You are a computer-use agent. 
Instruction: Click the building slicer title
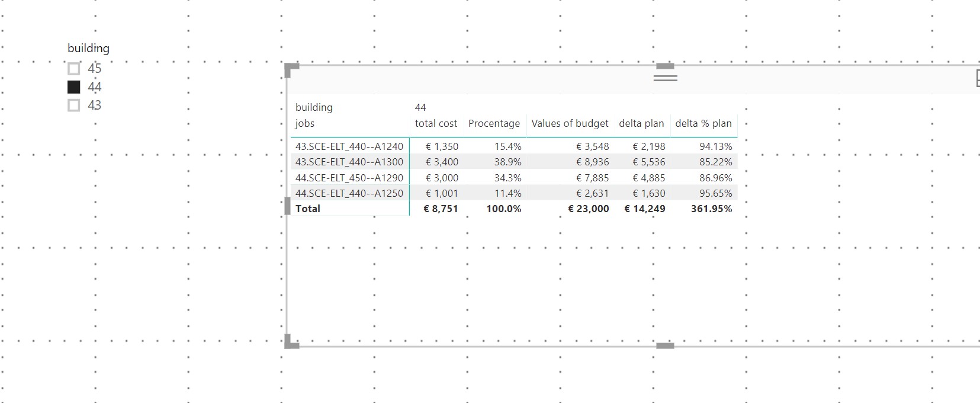[88, 49]
